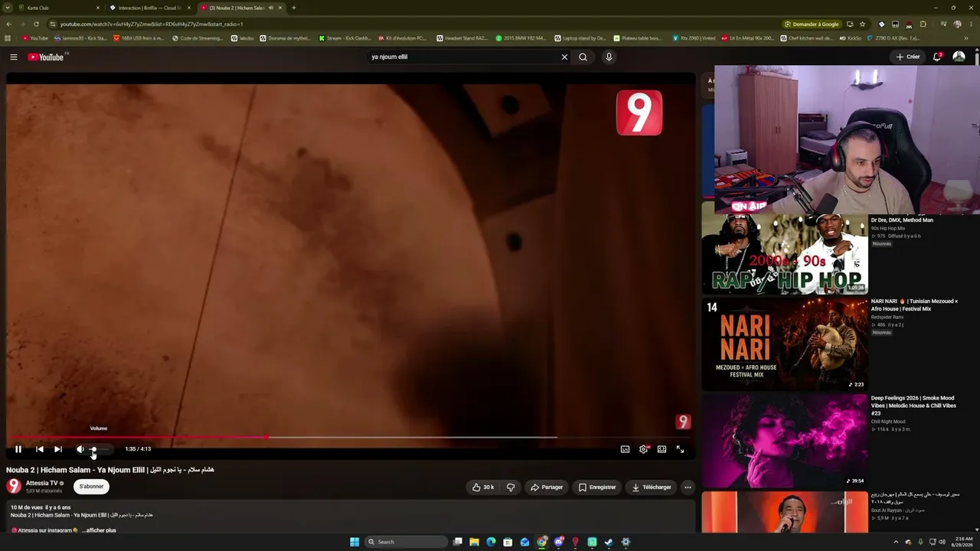Start voice search with the microphone
The height and width of the screenshot is (551, 980).
609,57
